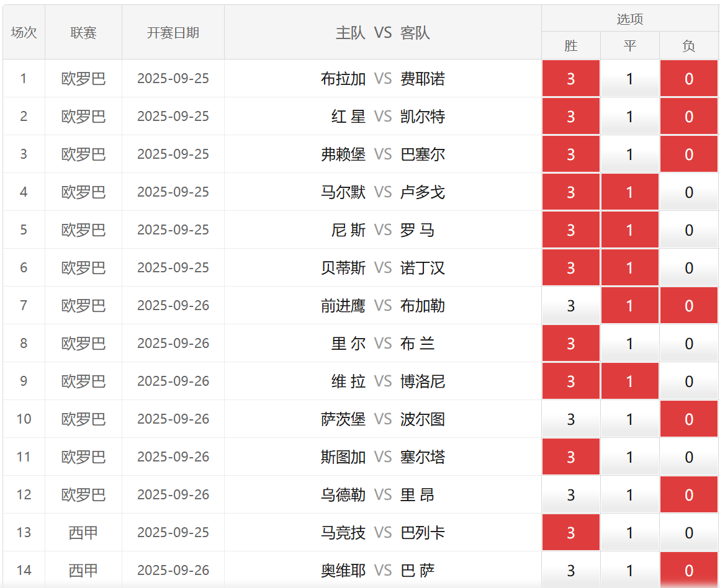Click the 胜 column header
Screen dimensions: 720x588
pyautogui.click(x=570, y=46)
